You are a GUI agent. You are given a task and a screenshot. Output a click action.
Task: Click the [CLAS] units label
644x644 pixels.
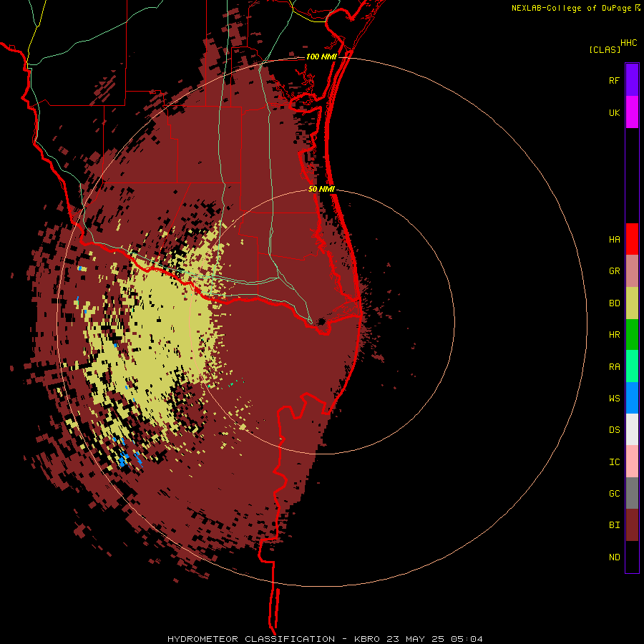[x=605, y=49]
